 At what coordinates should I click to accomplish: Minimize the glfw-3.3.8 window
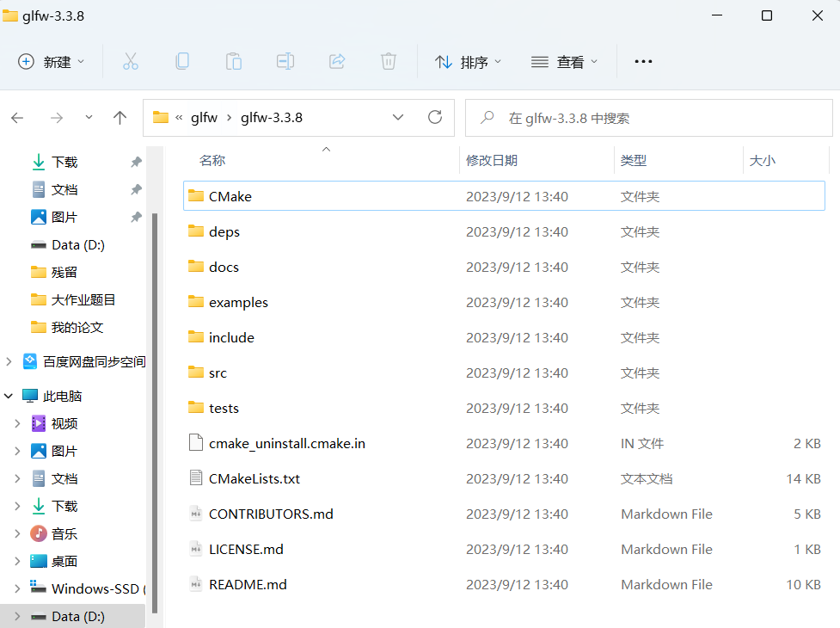717,15
